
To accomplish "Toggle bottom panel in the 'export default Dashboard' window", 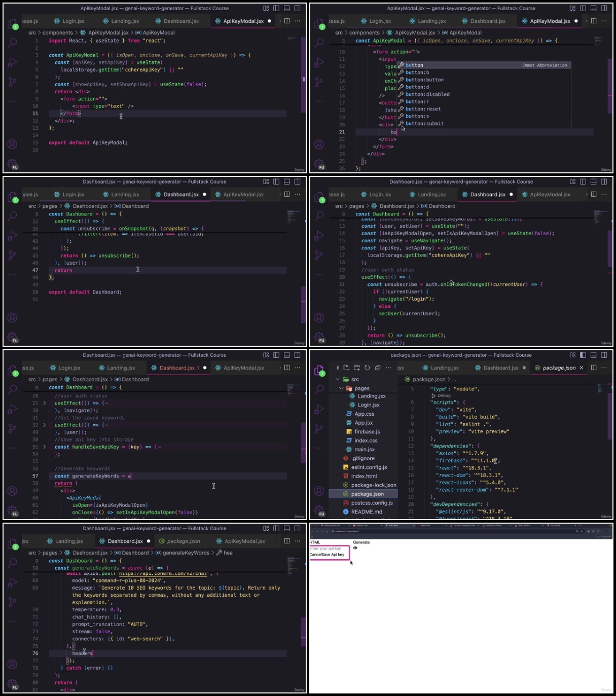I will click(287, 181).
